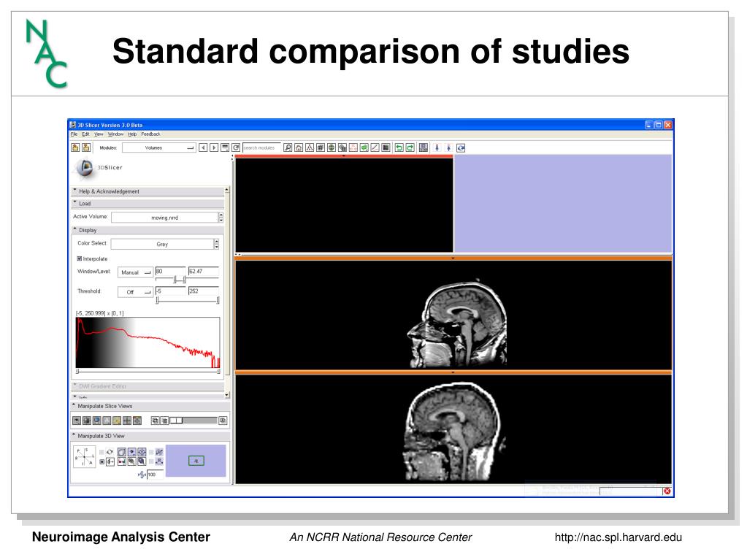Open Threshold Off dropdown

(x=135, y=292)
